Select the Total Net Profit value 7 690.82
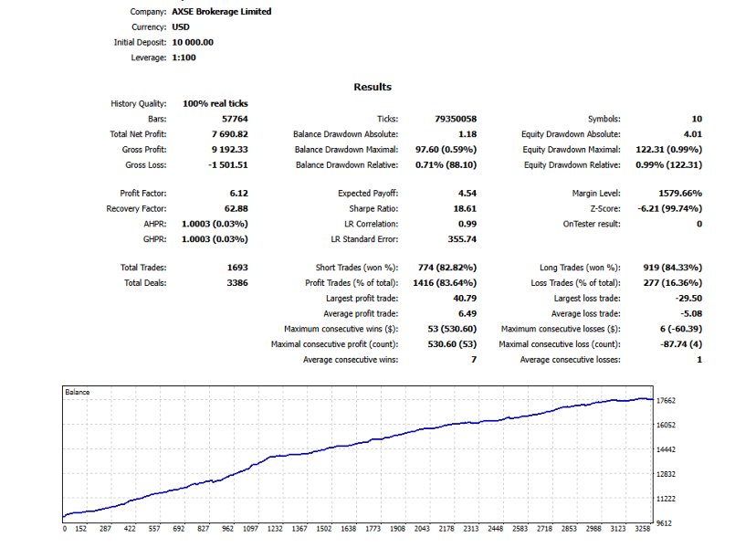The image size is (756, 548). click(229, 134)
